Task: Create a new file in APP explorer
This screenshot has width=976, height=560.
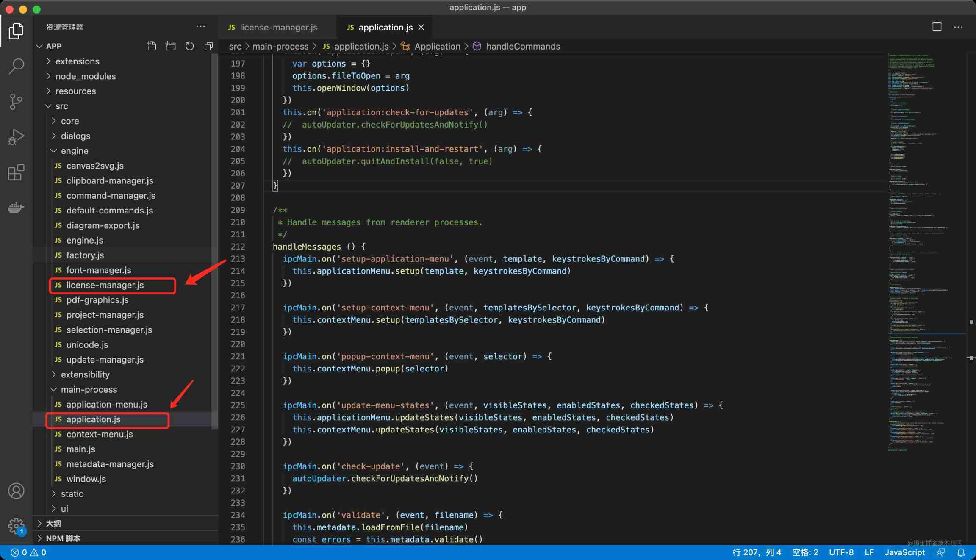Action: tap(151, 46)
